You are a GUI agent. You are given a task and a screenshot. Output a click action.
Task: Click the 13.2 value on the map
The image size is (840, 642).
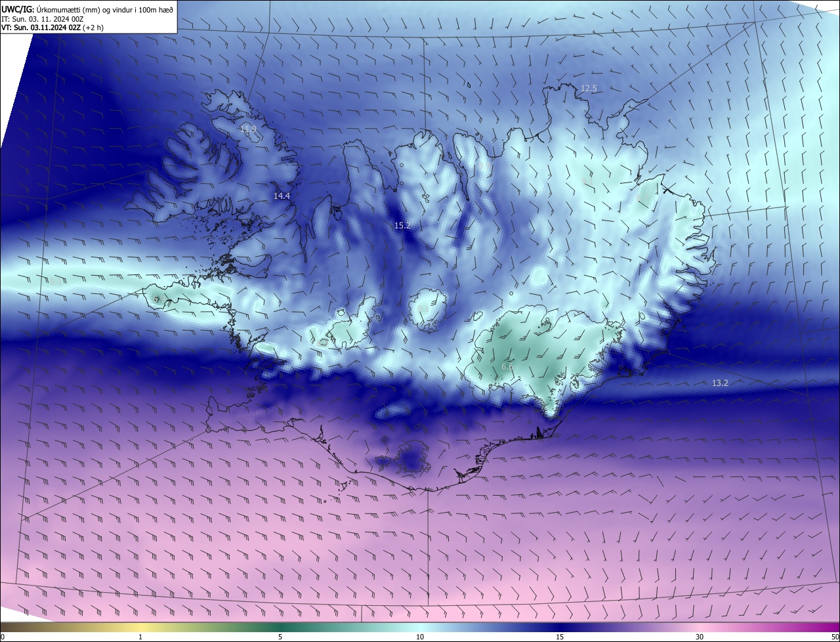(x=720, y=383)
